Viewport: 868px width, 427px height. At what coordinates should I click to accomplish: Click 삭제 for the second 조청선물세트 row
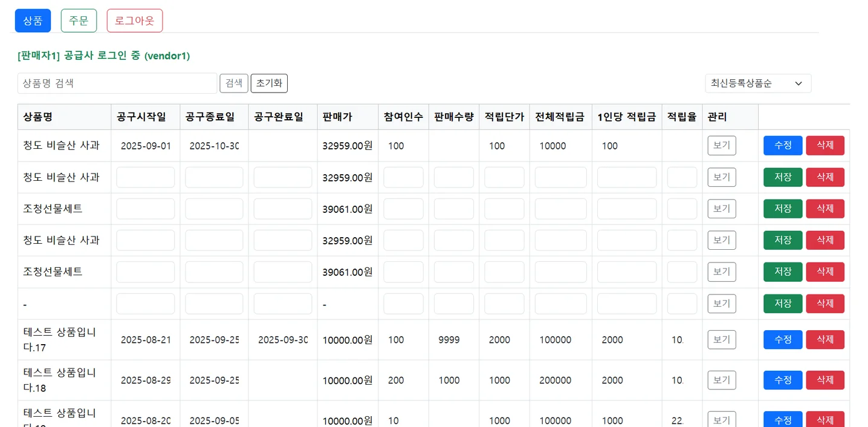[824, 272]
